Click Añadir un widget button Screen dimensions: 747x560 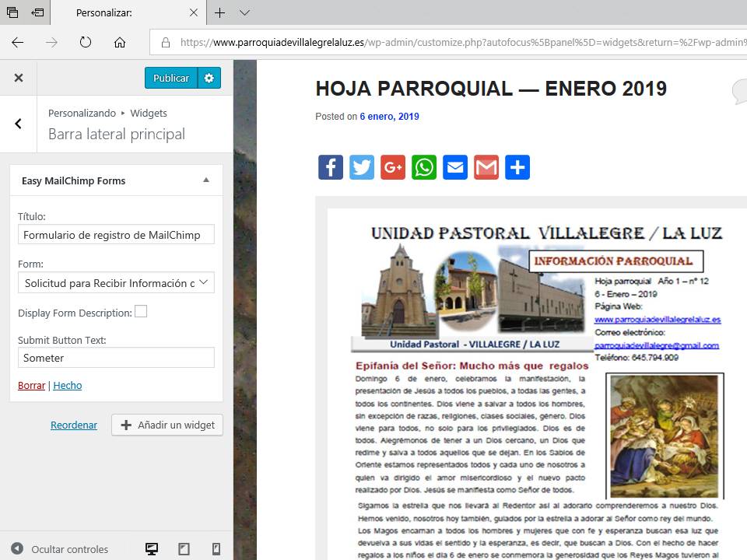[x=167, y=425]
